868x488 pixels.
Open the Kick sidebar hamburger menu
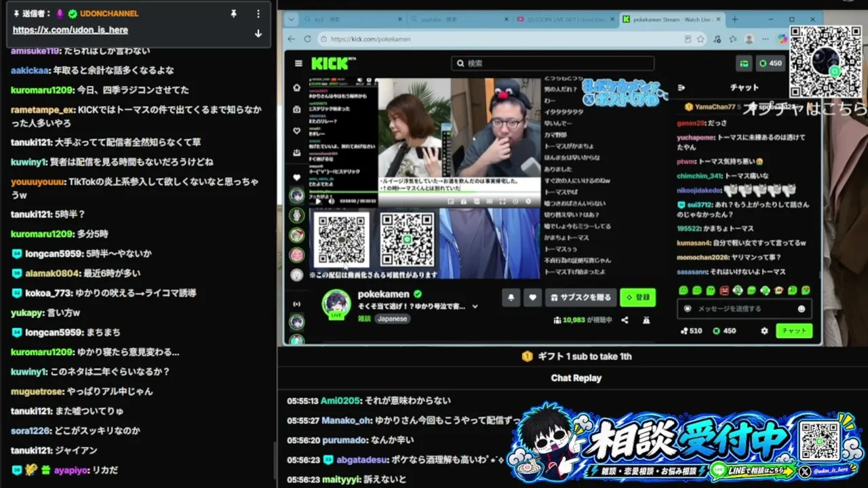click(298, 64)
